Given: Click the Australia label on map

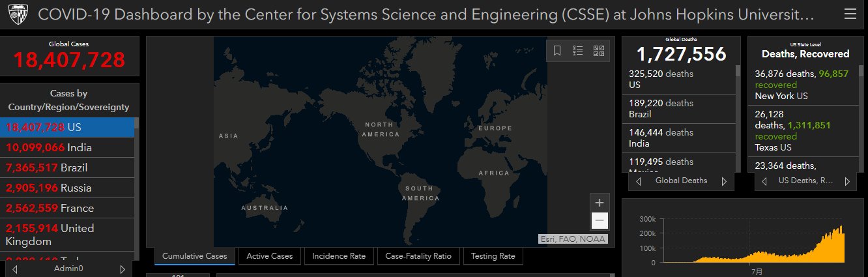Looking at the screenshot, I should pyautogui.click(x=265, y=208).
